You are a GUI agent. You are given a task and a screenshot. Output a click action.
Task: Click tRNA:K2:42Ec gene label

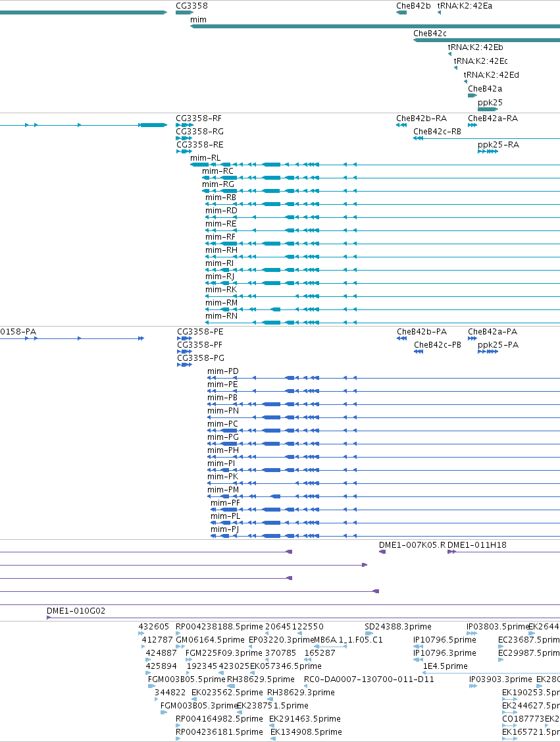pos(480,61)
